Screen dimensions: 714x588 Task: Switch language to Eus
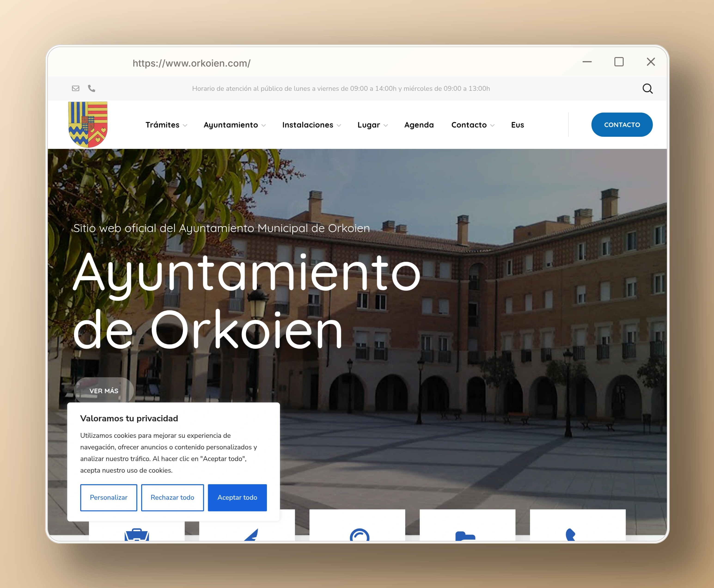click(517, 125)
